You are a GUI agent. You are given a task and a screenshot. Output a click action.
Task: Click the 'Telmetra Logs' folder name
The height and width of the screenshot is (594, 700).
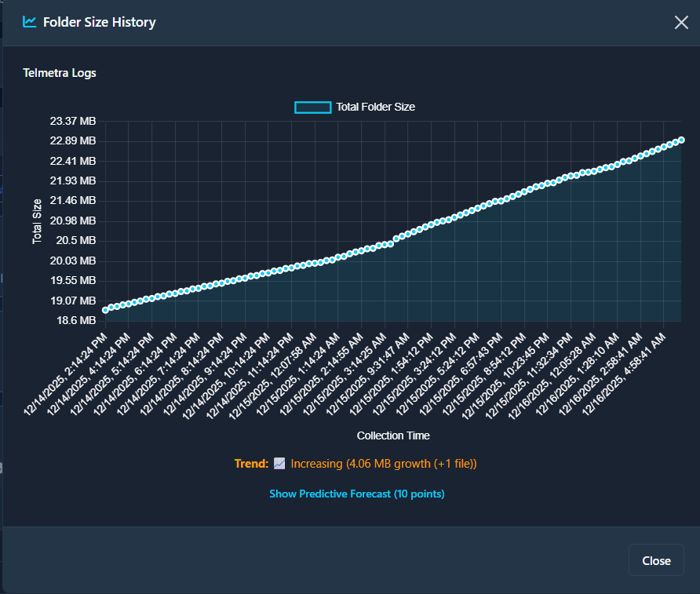[x=60, y=73]
